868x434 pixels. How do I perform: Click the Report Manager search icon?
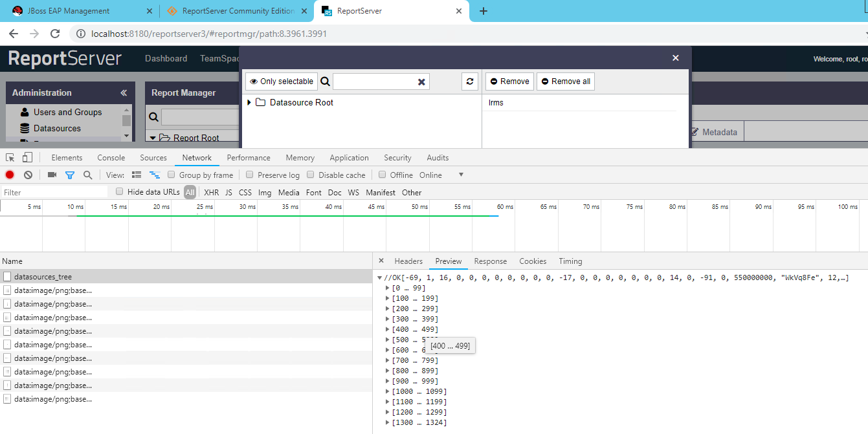(154, 117)
